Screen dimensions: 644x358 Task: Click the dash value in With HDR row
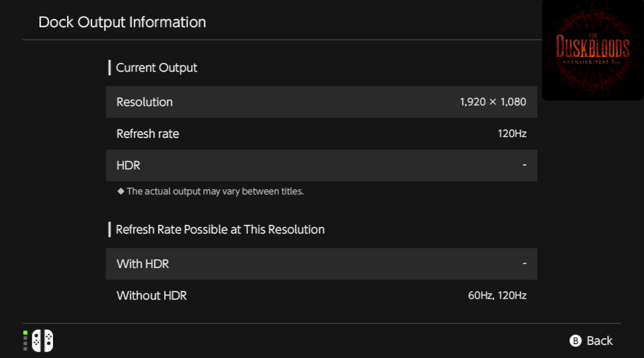tap(524, 263)
